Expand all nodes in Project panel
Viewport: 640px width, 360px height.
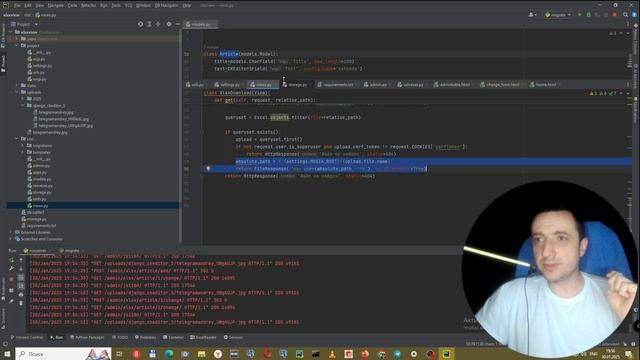149,24
